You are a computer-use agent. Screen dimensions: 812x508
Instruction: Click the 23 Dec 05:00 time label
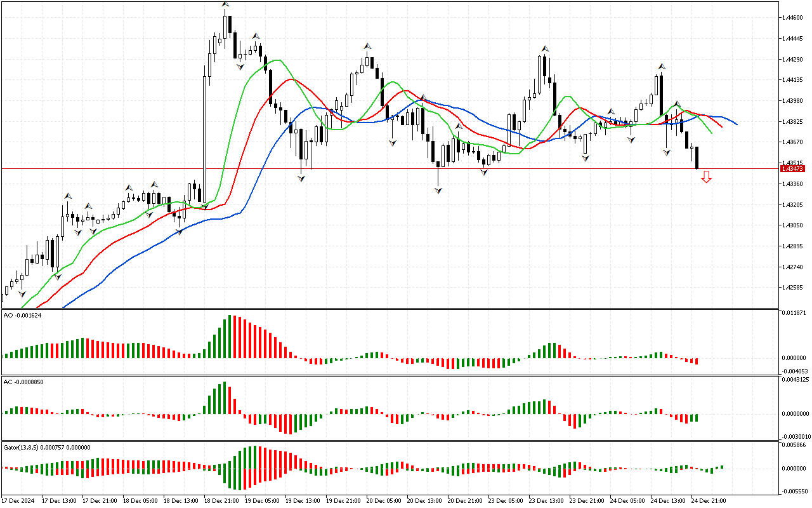(506, 500)
